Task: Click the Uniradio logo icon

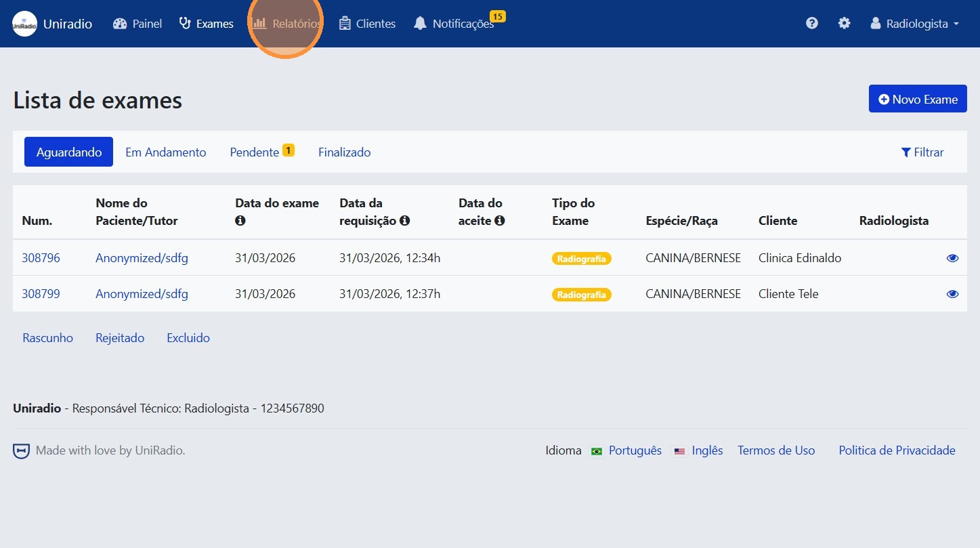Action: tap(25, 24)
